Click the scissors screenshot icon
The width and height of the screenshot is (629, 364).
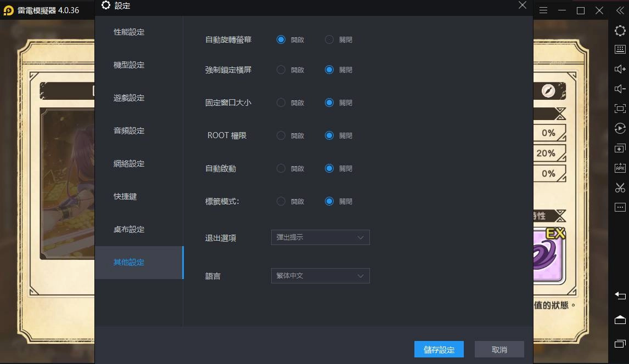click(x=620, y=187)
